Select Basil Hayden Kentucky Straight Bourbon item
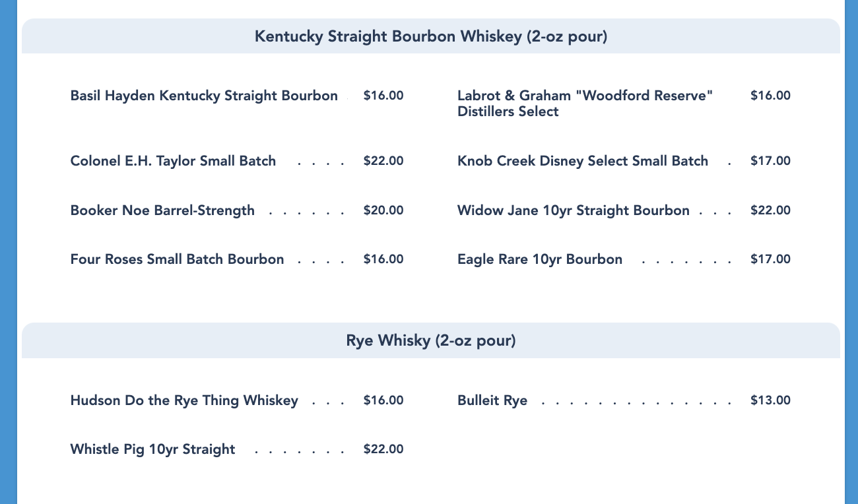Image resolution: width=858 pixels, height=504 pixels. [204, 96]
